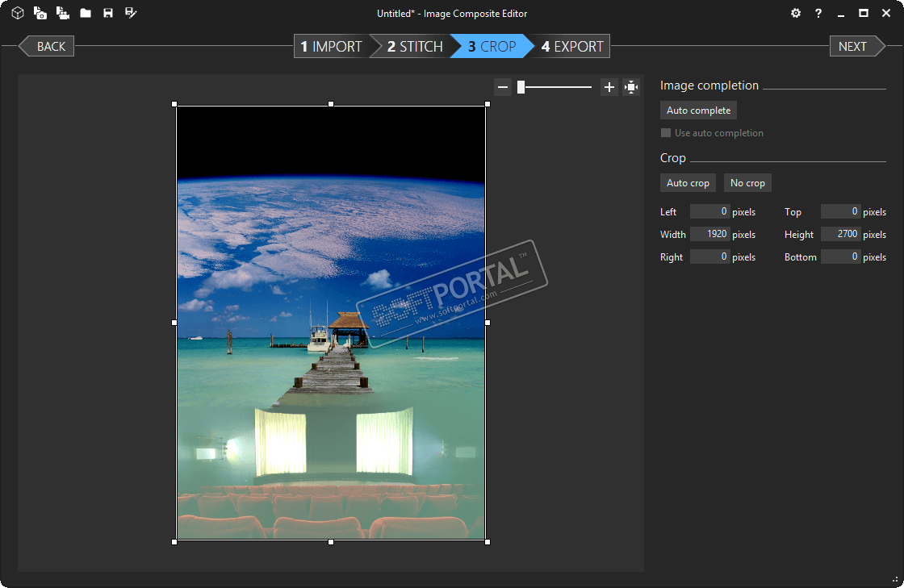Image resolution: width=904 pixels, height=588 pixels.
Task: Click the Auto crop button
Action: point(688,182)
